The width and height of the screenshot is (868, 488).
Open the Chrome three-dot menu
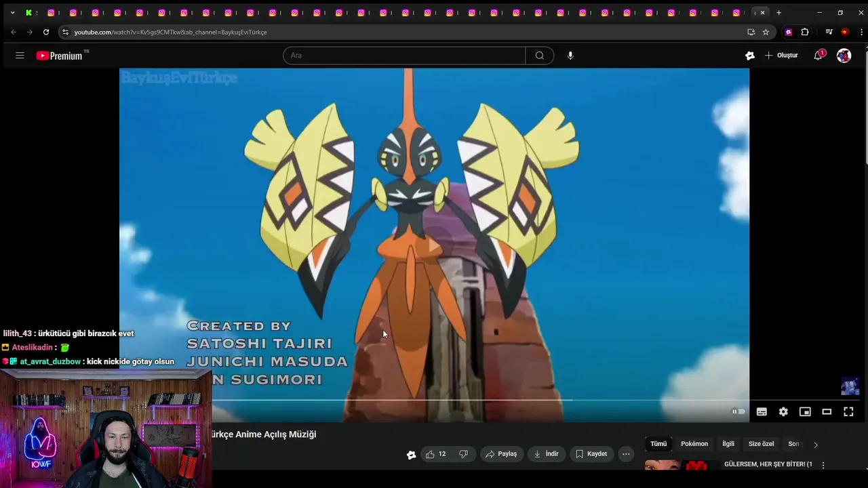point(862,32)
